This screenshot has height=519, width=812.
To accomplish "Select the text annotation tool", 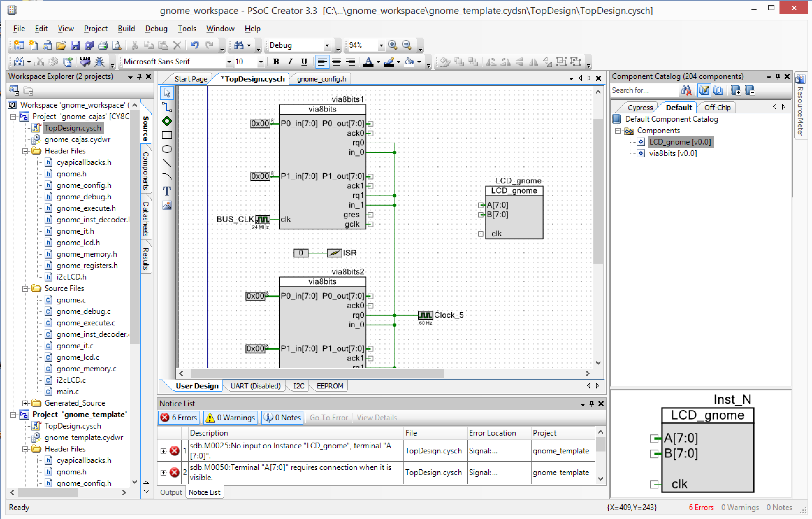I will (167, 191).
